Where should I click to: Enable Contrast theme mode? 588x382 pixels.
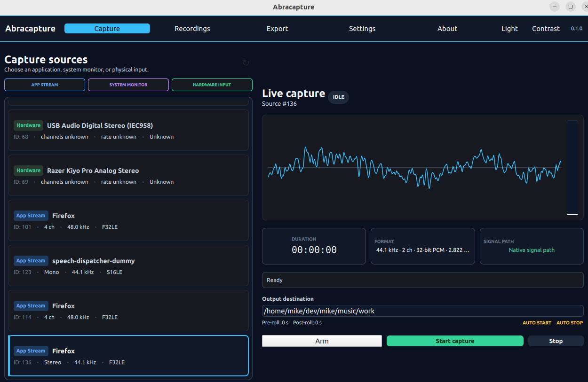546,29
